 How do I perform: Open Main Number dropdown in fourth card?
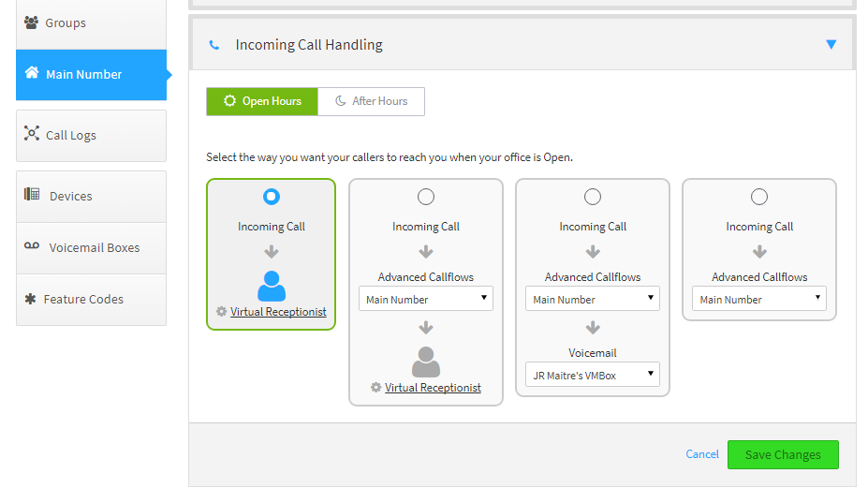tap(759, 299)
